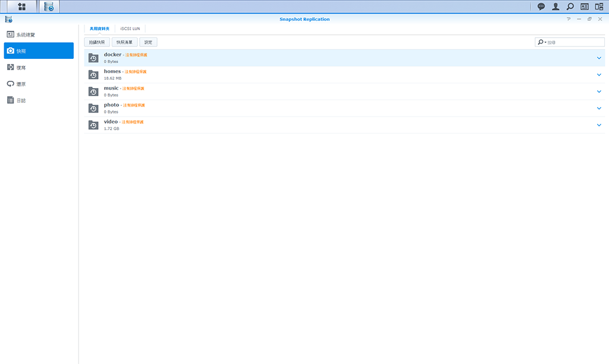The width and height of the screenshot is (609, 364).
Task: Open the 日誌 log sidebar item
Action: [39, 101]
